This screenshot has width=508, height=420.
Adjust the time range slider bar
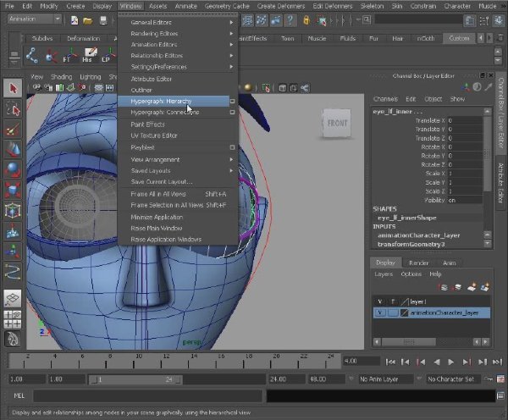[x=135, y=379]
